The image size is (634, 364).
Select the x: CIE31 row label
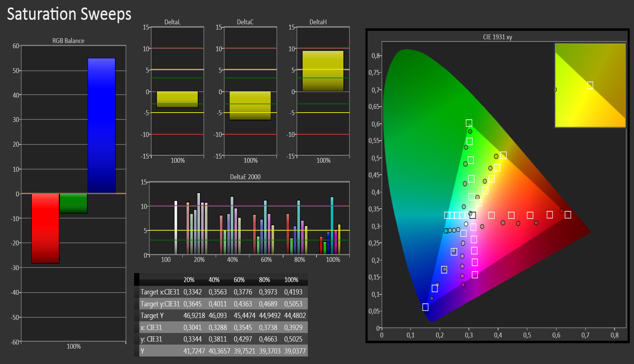[151, 328]
